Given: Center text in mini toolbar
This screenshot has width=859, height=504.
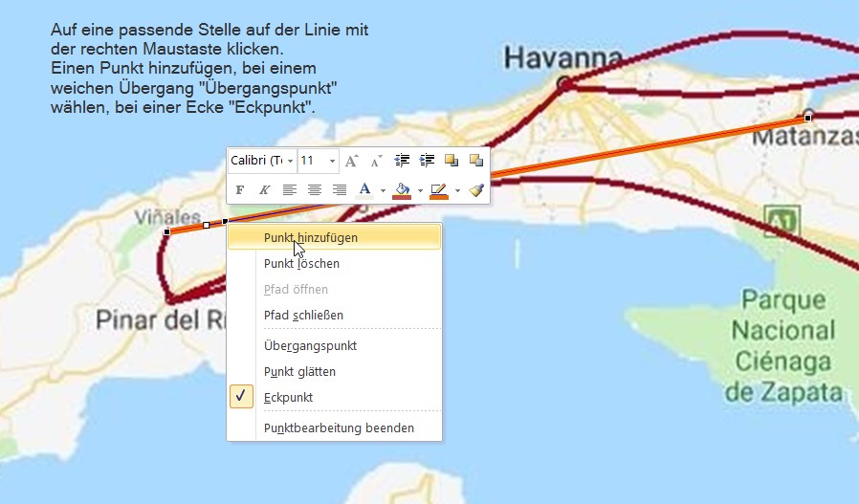Looking at the screenshot, I should tap(315, 190).
